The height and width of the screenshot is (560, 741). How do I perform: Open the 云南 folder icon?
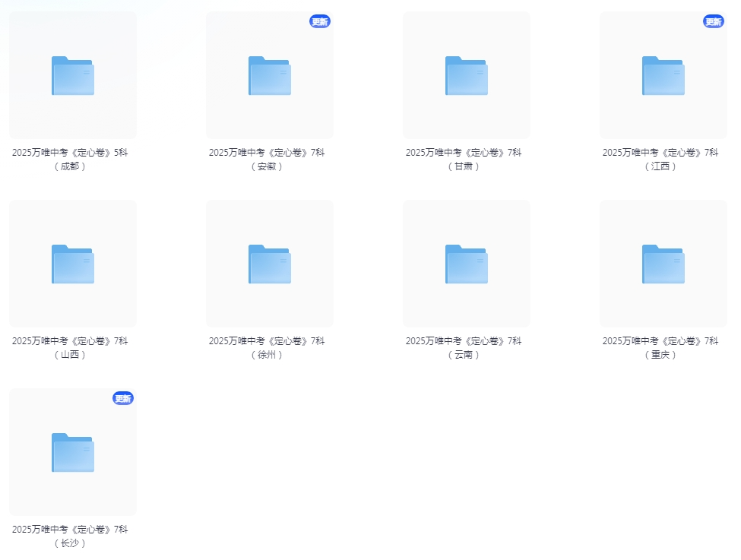pos(467,264)
